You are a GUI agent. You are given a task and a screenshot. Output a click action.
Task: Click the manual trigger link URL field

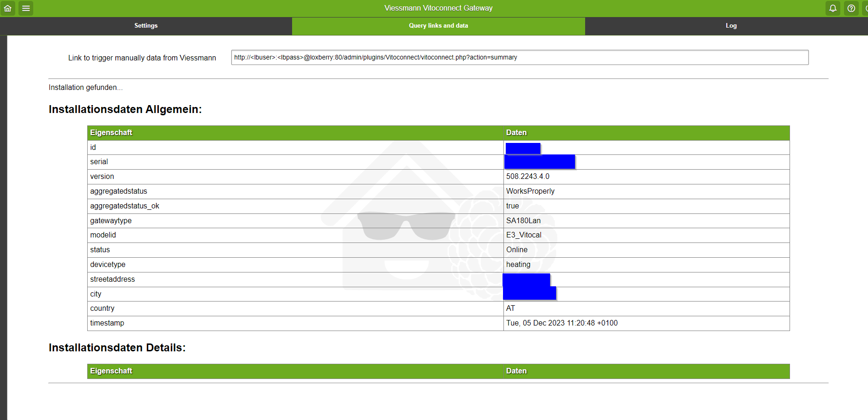pyautogui.click(x=520, y=58)
